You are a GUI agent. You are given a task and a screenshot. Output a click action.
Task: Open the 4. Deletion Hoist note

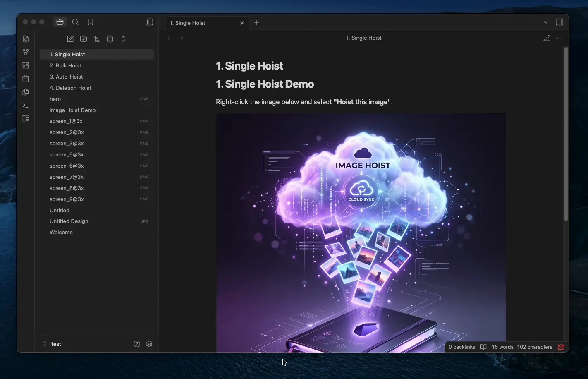point(97,88)
